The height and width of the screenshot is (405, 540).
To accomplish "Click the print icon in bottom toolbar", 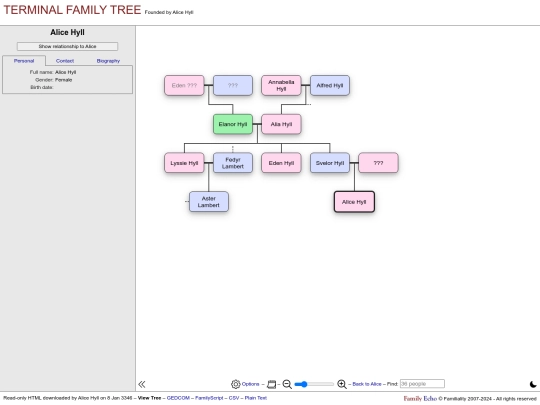I will pos(271,384).
